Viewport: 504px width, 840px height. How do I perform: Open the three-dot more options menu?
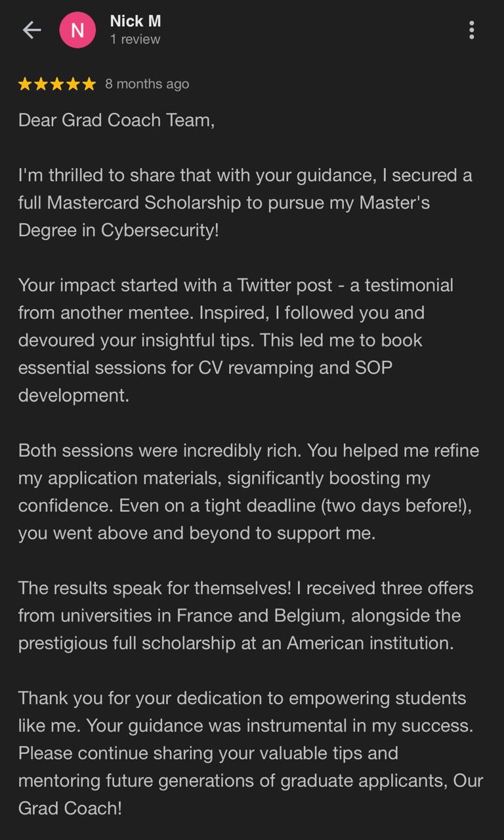click(x=471, y=30)
